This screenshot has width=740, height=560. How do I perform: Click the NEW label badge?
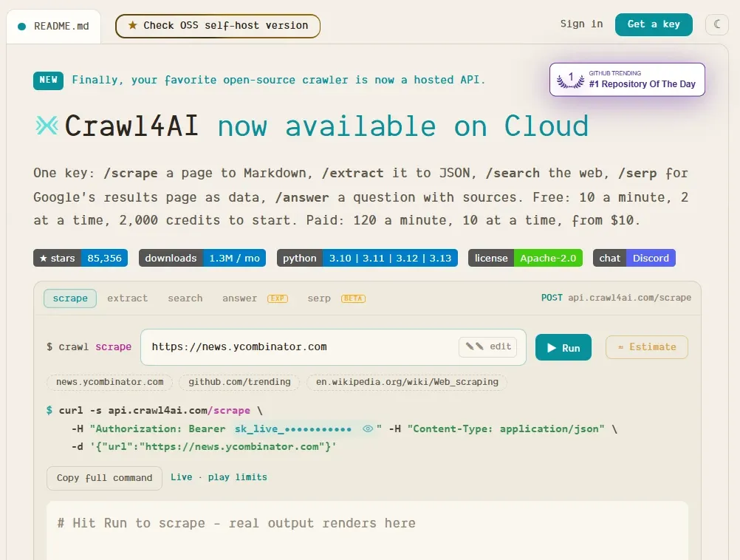click(48, 81)
